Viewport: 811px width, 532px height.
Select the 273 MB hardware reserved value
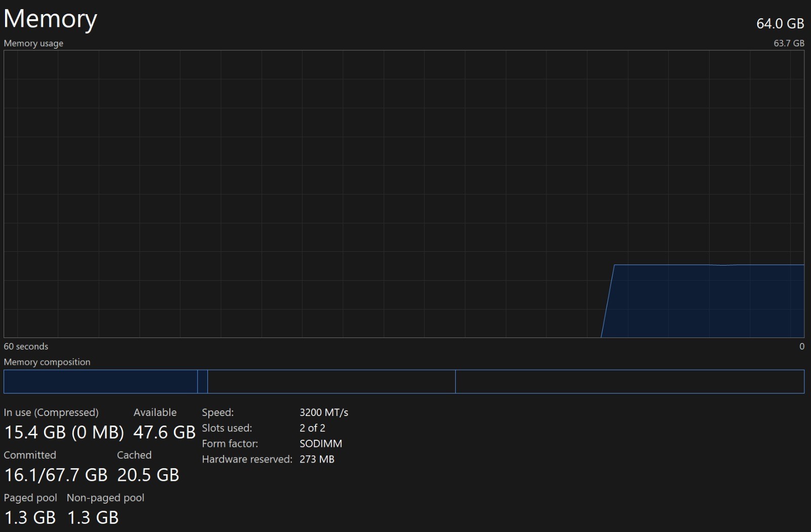[x=317, y=460]
